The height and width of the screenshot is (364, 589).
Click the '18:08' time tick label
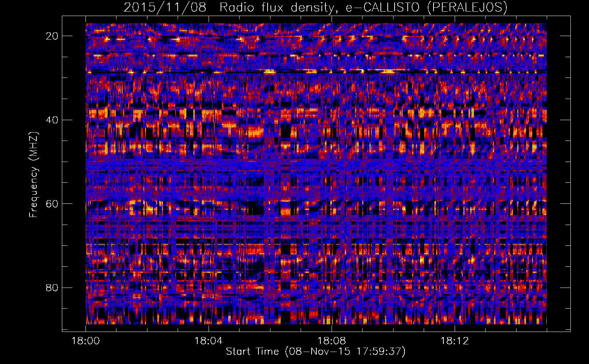(332, 341)
